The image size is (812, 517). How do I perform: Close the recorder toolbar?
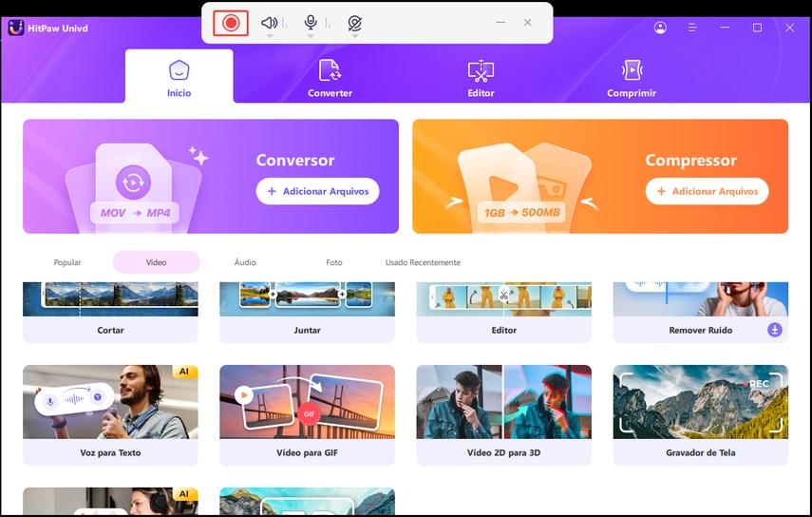527,22
